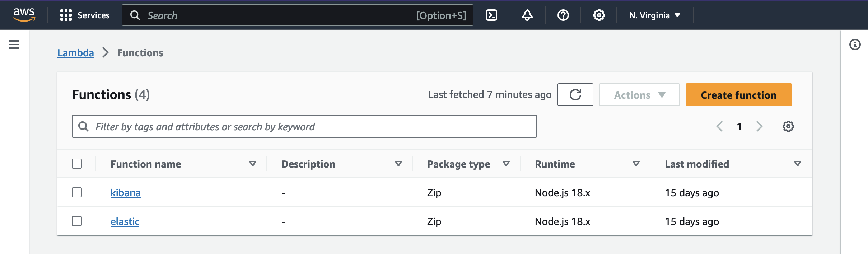
Task: Sort by the Package type column arrow
Action: coord(506,164)
